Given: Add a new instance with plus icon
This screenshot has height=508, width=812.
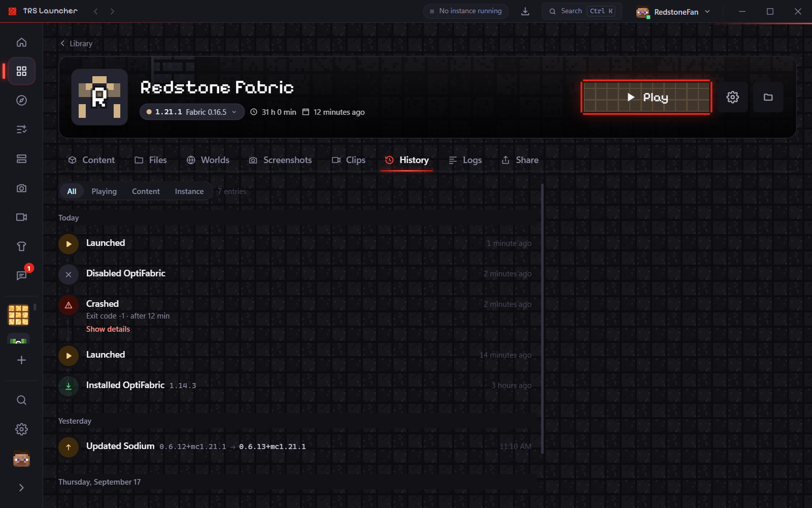Looking at the screenshot, I should coord(21,360).
